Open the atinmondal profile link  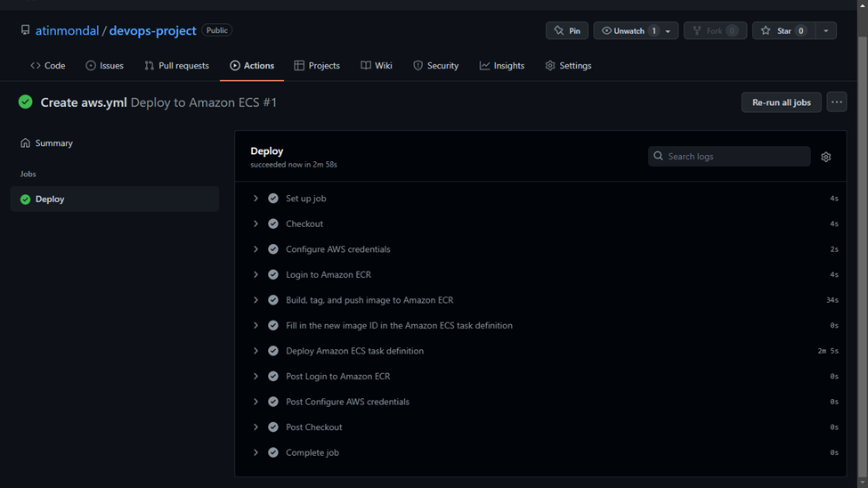click(67, 30)
